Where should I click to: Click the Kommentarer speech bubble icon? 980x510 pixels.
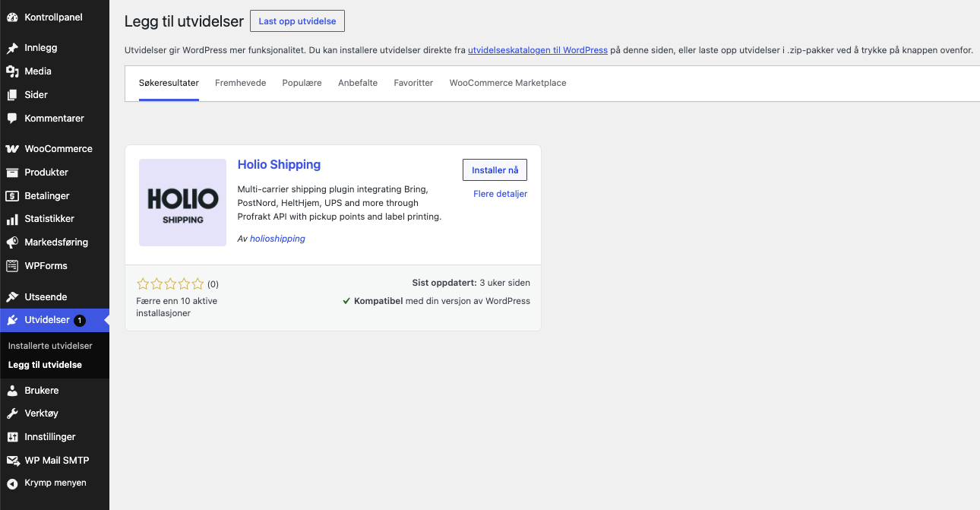12,119
